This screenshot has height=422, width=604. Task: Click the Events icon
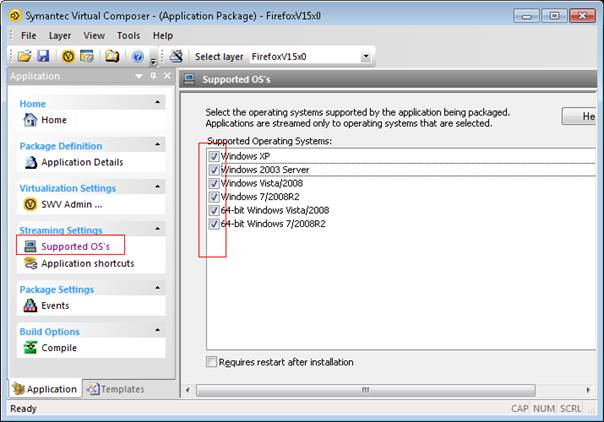(30, 305)
